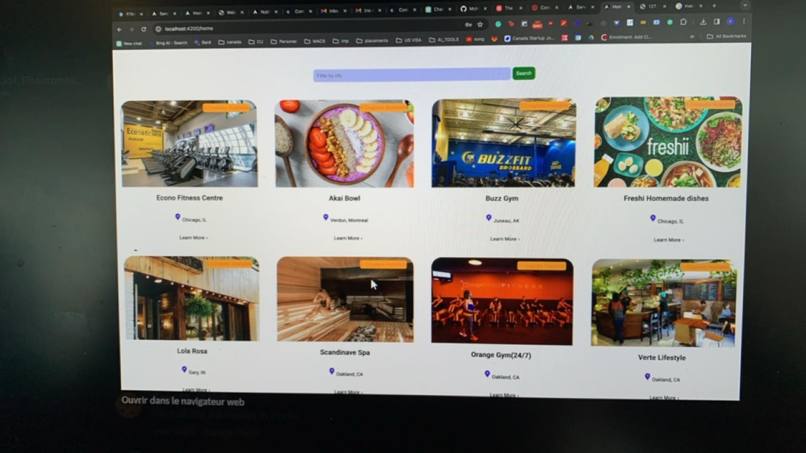Click the Ouvrir dans le navigateur web caption
This screenshot has width=806, height=453.
pyautogui.click(x=183, y=401)
